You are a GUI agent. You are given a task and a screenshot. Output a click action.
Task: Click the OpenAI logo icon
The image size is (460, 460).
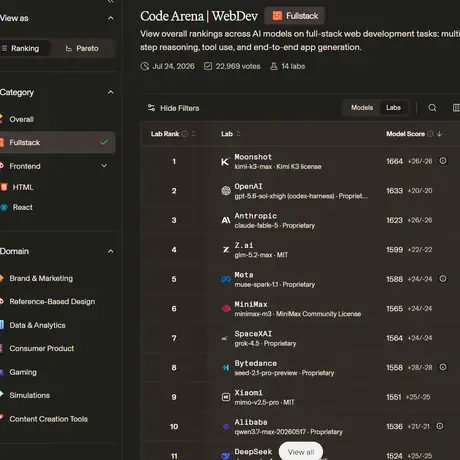coord(226,191)
